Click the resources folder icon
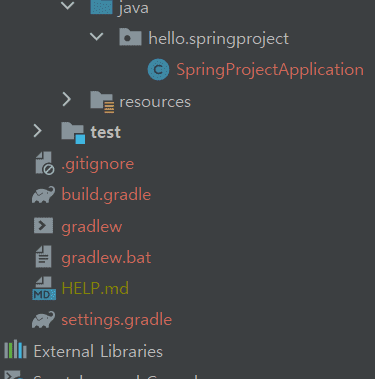The height and width of the screenshot is (379, 375). pyautogui.click(x=102, y=102)
